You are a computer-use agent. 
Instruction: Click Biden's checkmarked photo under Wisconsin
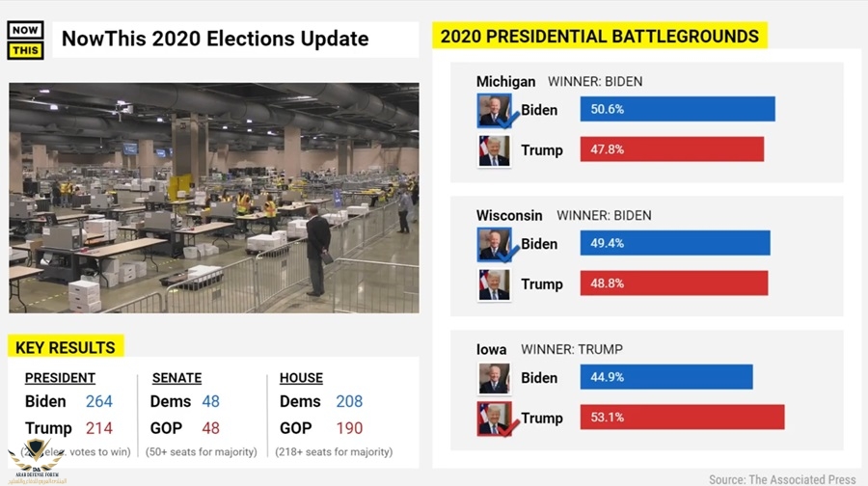(x=495, y=245)
